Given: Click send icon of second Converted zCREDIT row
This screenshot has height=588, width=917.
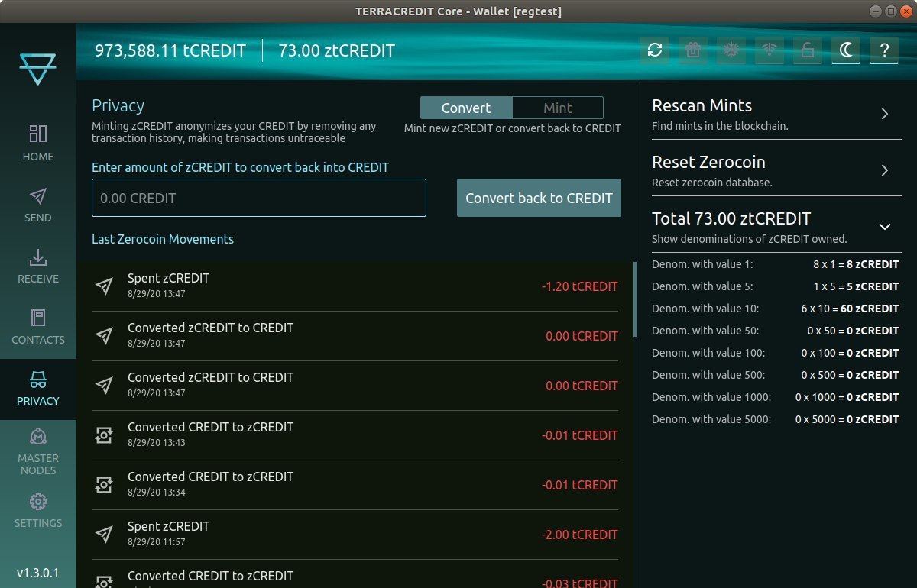Looking at the screenshot, I should tap(104, 386).
